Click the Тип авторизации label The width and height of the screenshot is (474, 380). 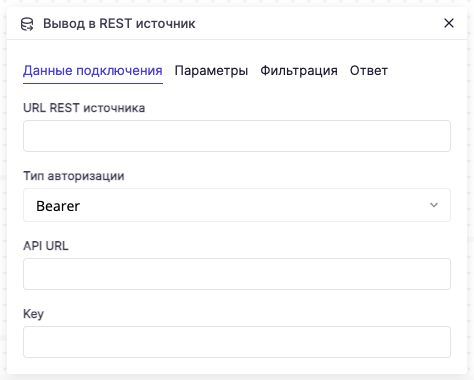tap(74, 176)
